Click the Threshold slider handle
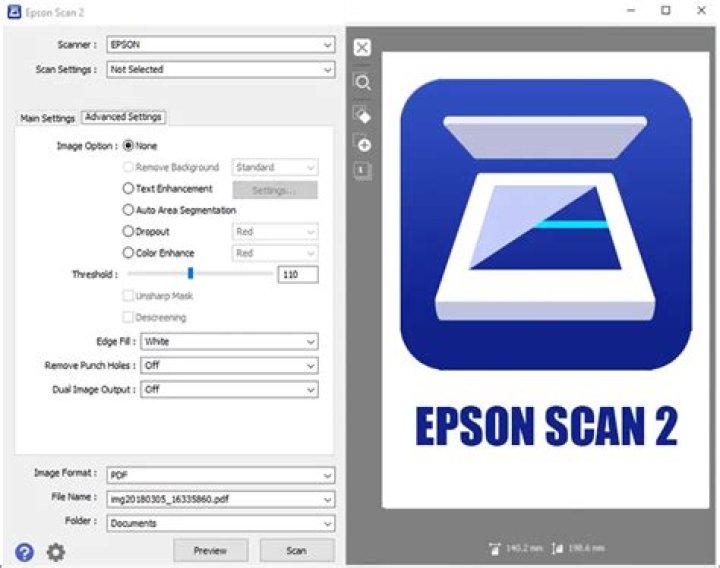The image size is (720, 568). pyautogui.click(x=191, y=274)
